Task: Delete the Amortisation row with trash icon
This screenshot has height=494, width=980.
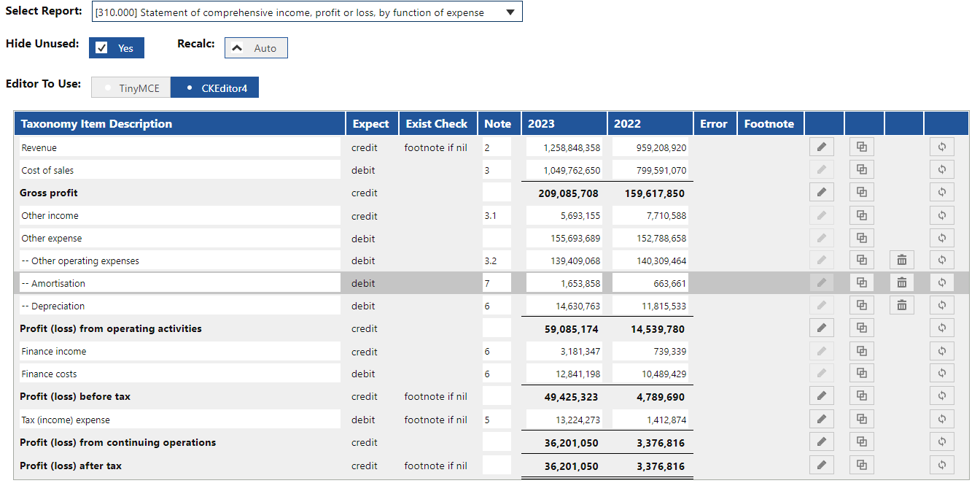Action: click(901, 283)
